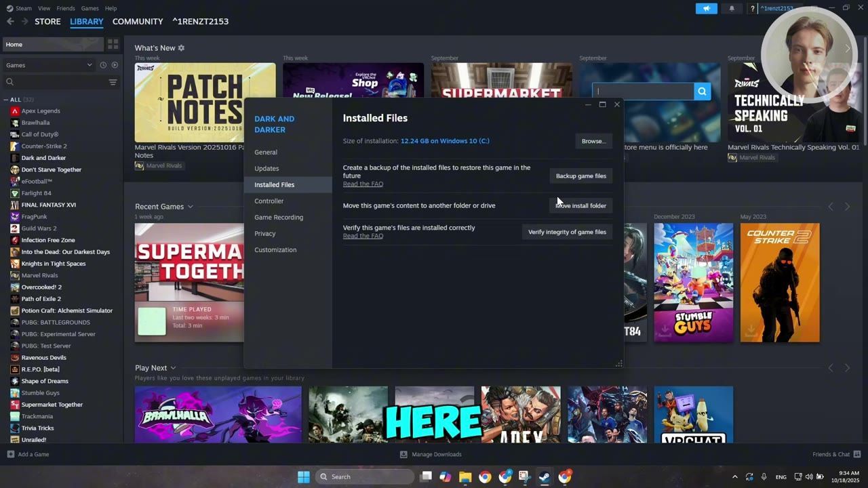Click Move install folder button

click(580, 206)
